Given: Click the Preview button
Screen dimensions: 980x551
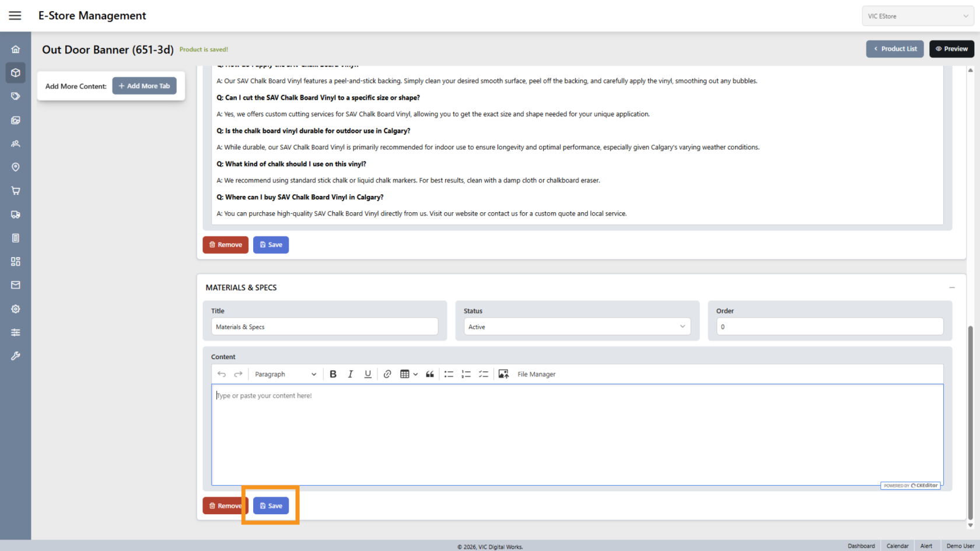Looking at the screenshot, I should (x=951, y=49).
